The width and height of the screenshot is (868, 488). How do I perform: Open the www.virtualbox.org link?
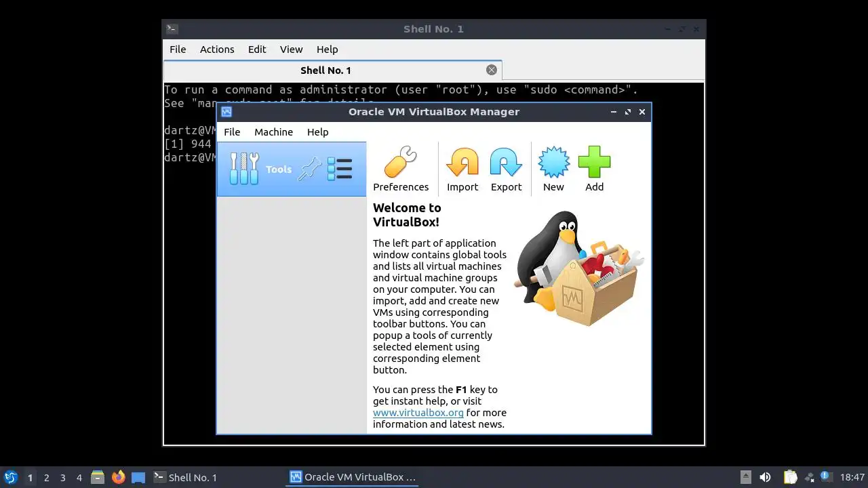[418, 413]
